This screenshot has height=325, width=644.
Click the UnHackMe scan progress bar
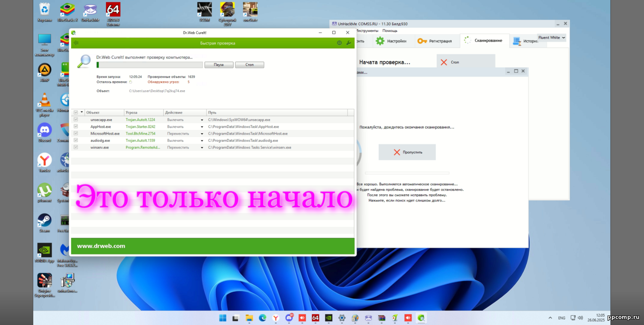click(x=407, y=173)
